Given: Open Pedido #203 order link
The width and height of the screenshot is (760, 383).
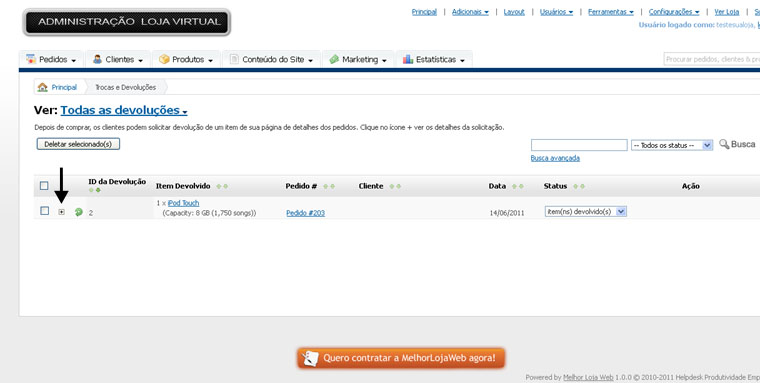Looking at the screenshot, I should pos(305,213).
